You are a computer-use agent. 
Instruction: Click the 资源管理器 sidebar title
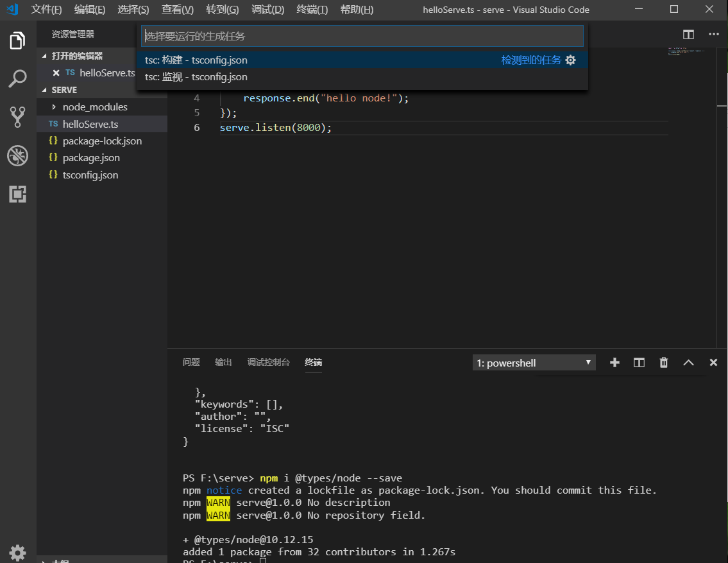[73, 34]
